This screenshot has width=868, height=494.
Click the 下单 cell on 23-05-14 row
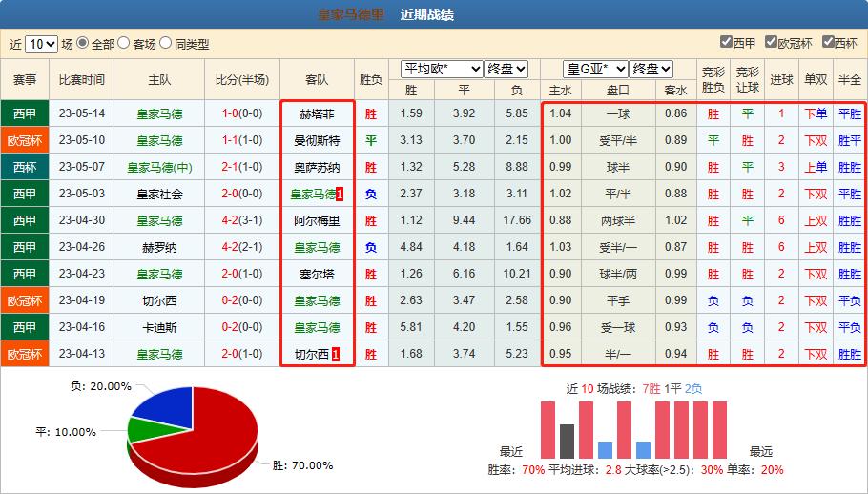click(816, 113)
